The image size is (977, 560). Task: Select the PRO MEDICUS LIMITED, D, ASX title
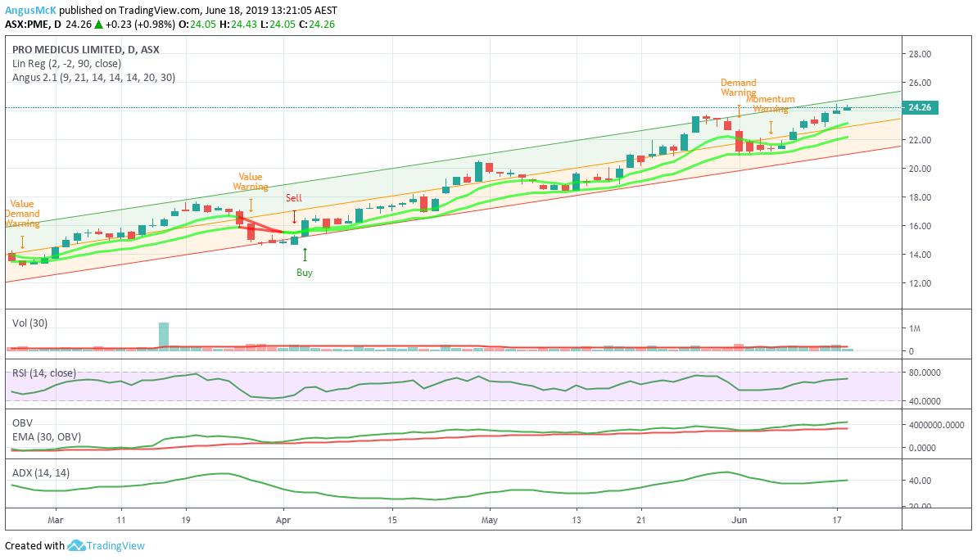click(86, 49)
